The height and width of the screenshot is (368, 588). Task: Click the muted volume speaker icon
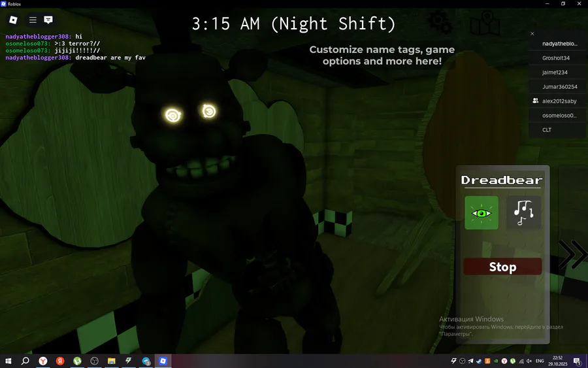point(529,361)
